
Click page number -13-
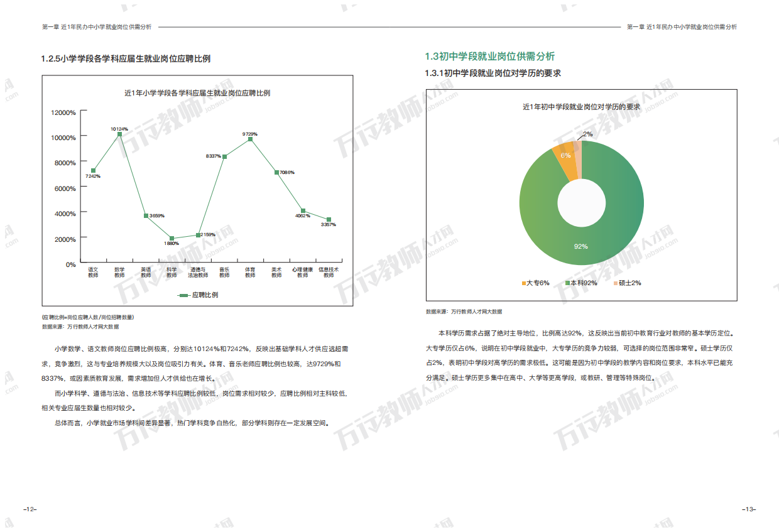pos(749,509)
